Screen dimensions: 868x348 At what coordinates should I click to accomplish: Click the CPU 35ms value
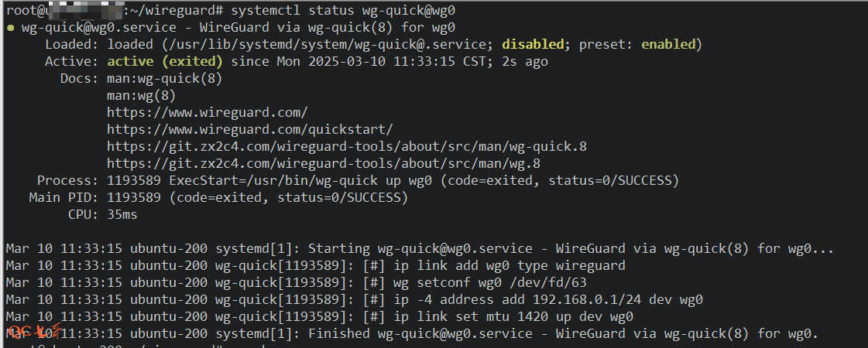122,214
